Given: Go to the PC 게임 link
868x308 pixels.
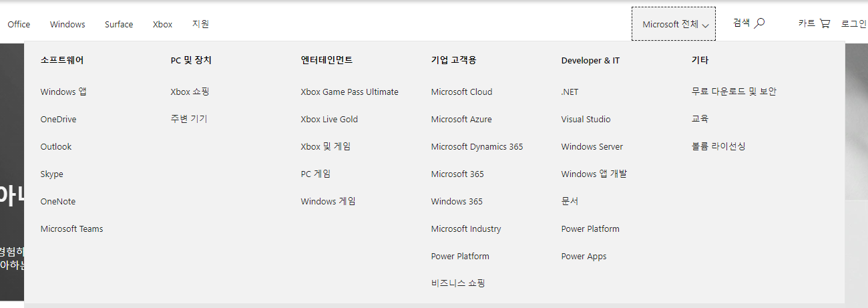Looking at the screenshot, I should click(x=315, y=174).
